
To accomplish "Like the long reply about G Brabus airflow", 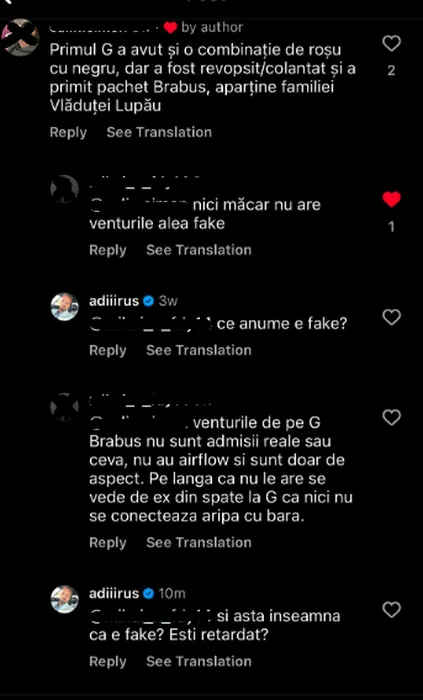I will [392, 417].
